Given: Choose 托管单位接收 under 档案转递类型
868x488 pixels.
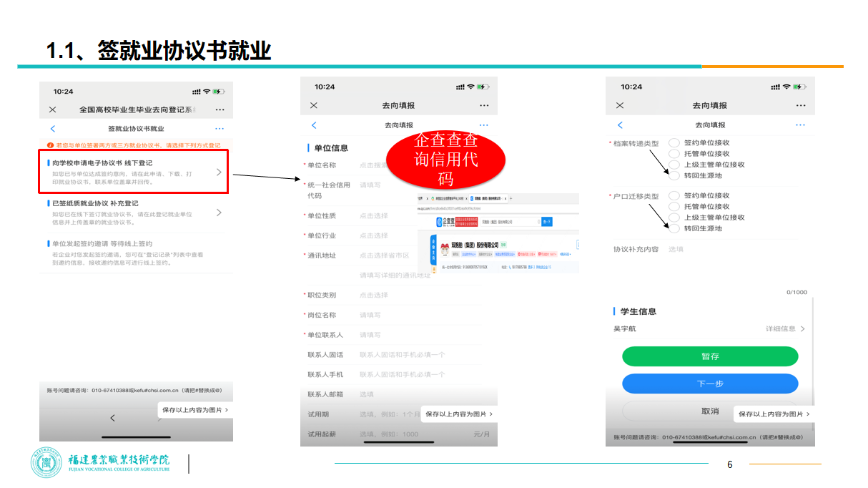Looking at the screenshot, I should click(x=674, y=153).
